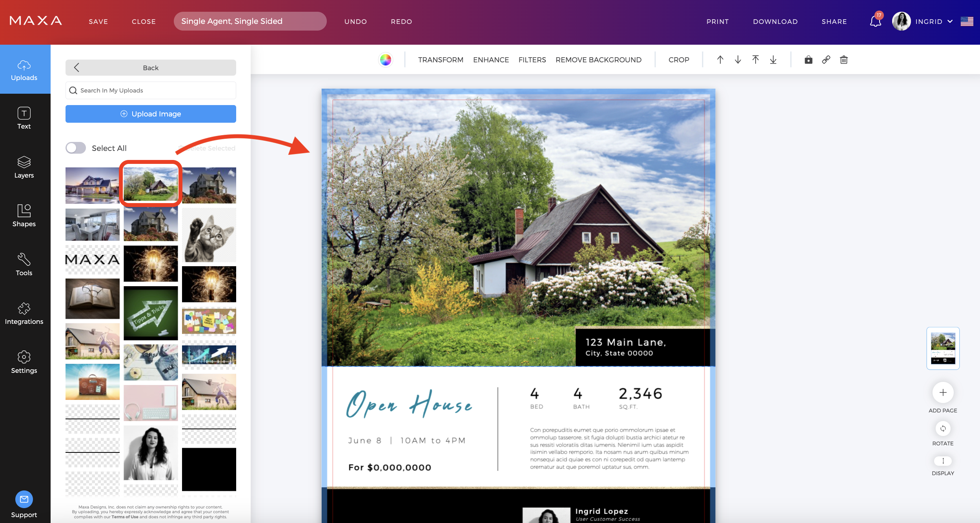Viewport: 980px width, 523px height.
Task: Select the kitten upload thumbnail
Action: pyautogui.click(x=209, y=234)
